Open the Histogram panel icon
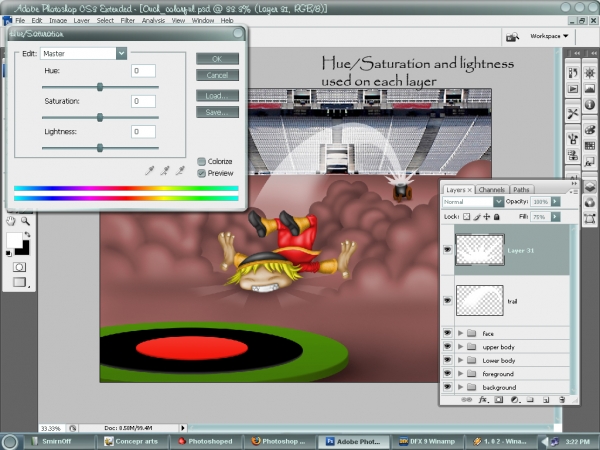600x450 pixels. click(590, 89)
